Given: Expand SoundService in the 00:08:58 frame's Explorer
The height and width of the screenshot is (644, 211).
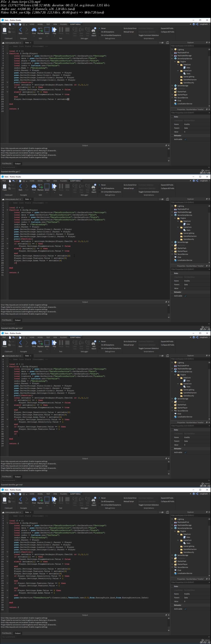Looking at the screenshot, I should 172,567.
